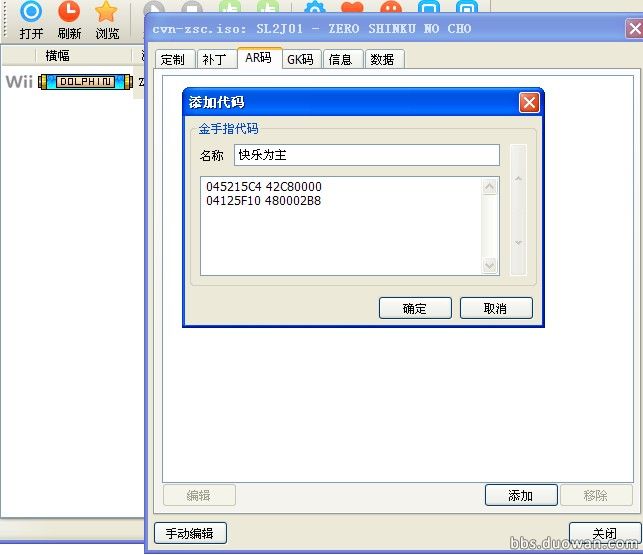Click the Dolphin banner game entry
Image resolution: width=643 pixels, height=555 pixels.
pos(84,81)
